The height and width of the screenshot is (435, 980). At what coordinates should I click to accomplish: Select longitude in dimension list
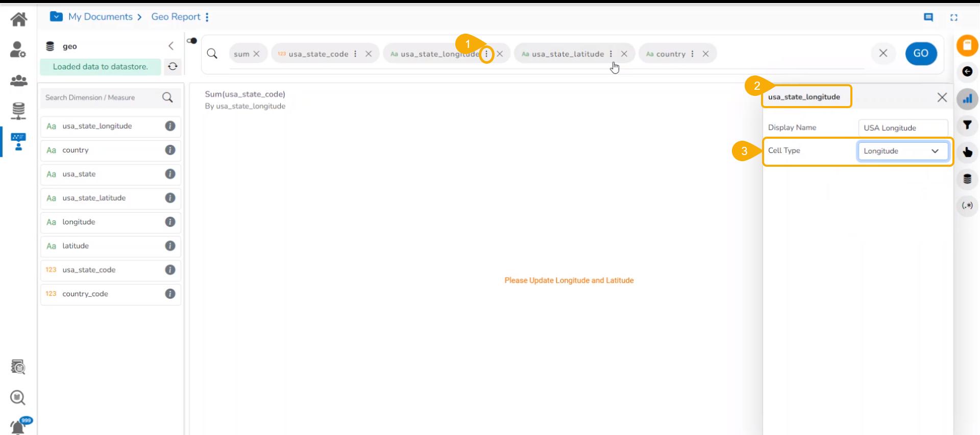click(x=111, y=222)
